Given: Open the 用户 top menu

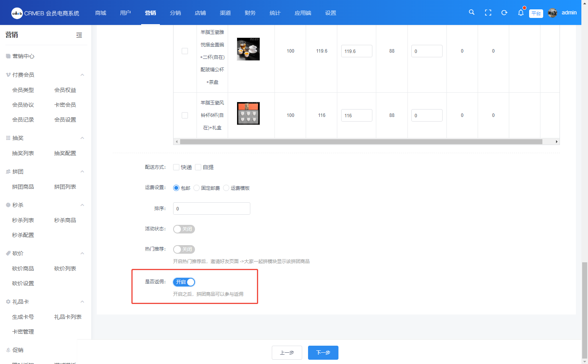Looking at the screenshot, I should [x=126, y=13].
